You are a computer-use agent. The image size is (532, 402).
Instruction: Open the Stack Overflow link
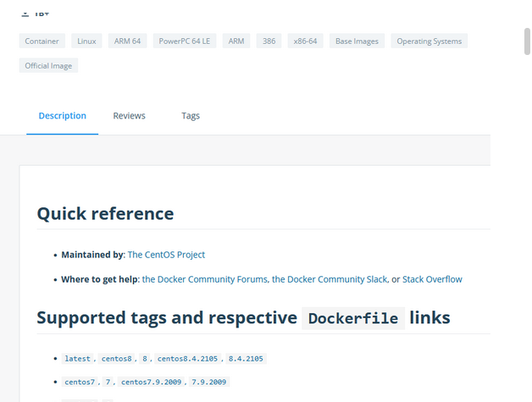[x=432, y=279]
